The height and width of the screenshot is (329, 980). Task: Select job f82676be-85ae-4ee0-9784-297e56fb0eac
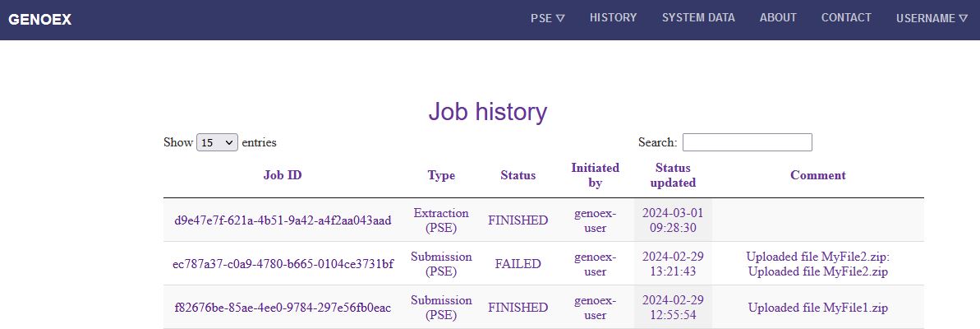click(283, 308)
